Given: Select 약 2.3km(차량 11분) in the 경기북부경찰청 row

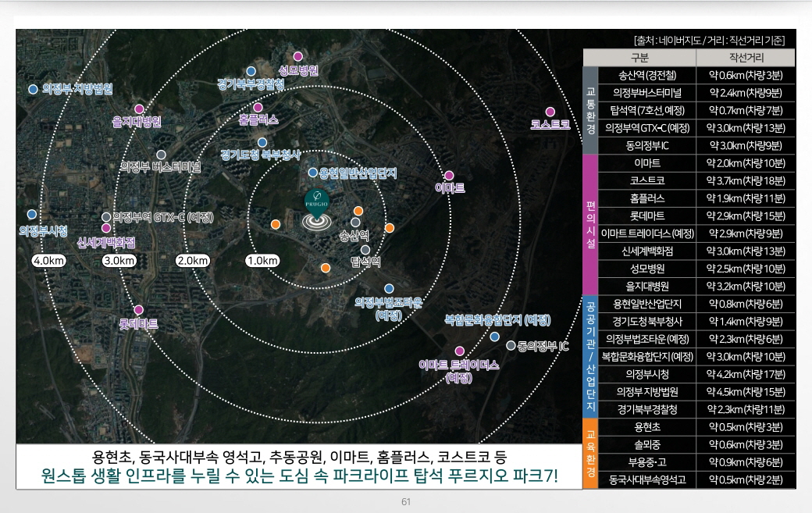Looking at the screenshot, I should tap(746, 409).
